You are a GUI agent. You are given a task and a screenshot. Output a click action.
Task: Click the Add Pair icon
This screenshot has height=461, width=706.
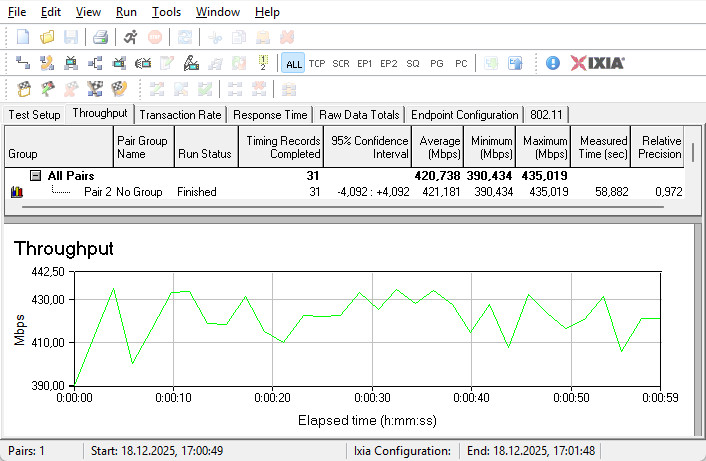[x=23, y=63]
